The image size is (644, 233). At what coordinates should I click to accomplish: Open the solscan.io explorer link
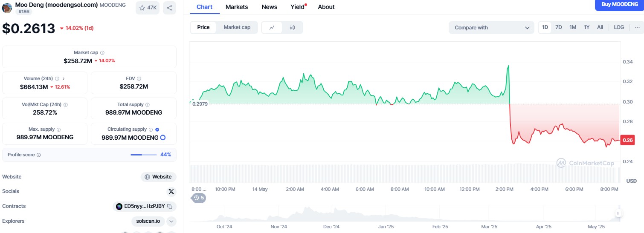click(x=148, y=221)
